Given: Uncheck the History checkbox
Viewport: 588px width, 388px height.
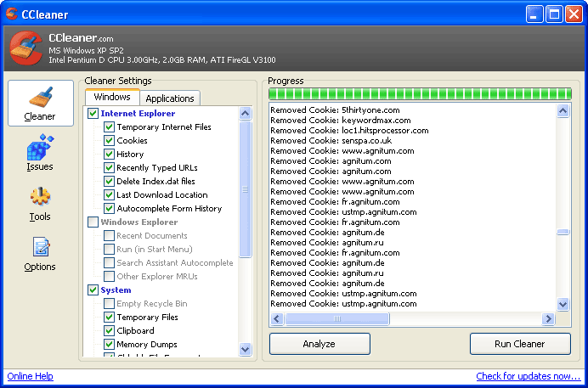Looking at the screenshot, I should pyautogui.click(x=109, y=154).
